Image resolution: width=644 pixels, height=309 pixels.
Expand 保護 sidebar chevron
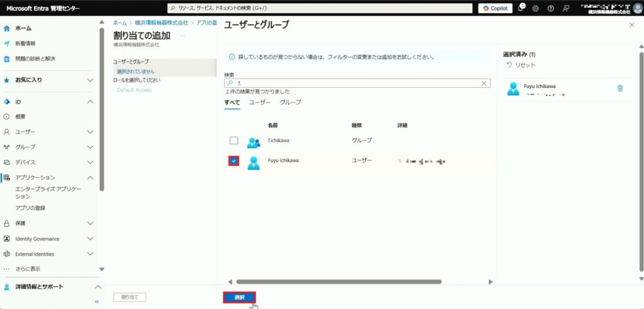point(91,223)
